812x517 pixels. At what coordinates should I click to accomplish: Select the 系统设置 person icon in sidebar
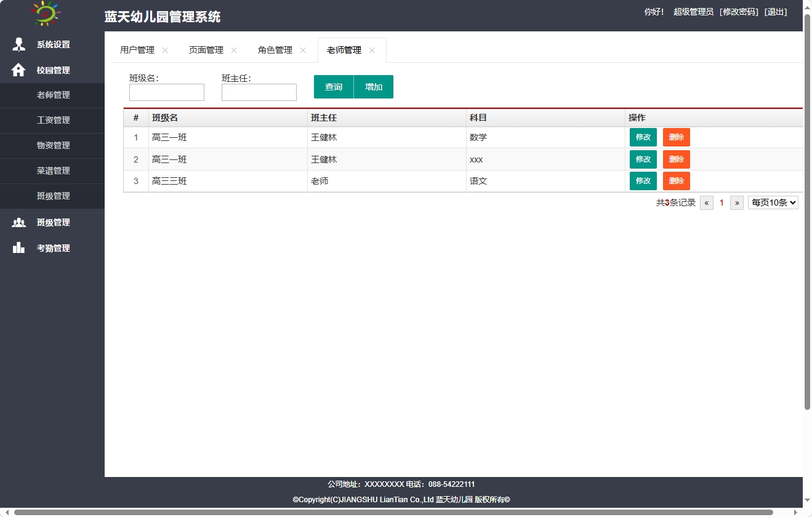click(x=18, y=44)
